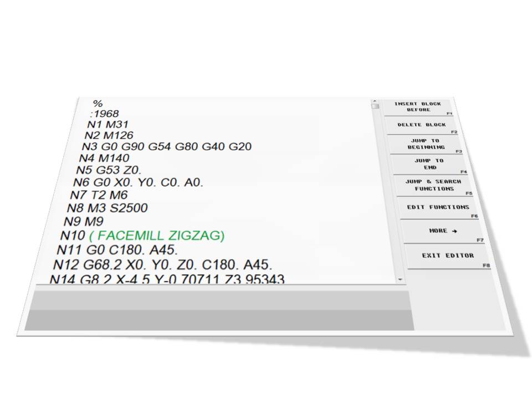Select partially visible line N14

point(167,279)
